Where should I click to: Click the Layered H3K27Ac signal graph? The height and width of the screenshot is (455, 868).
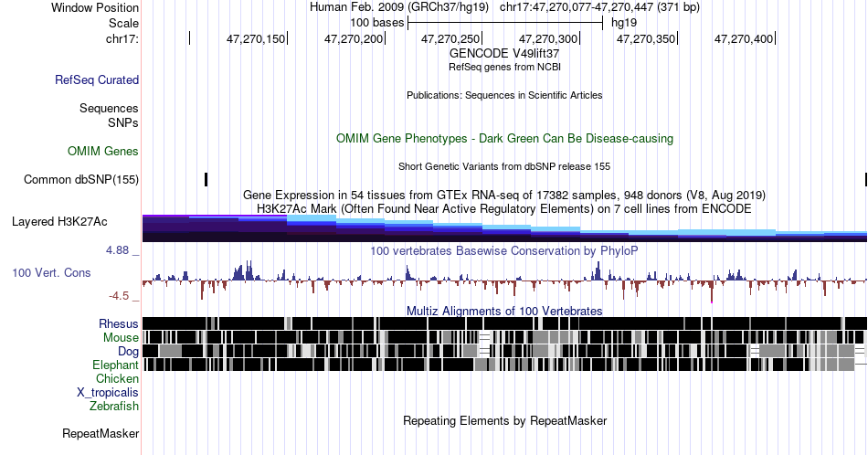pyautogui.click(x=504, y=228)
